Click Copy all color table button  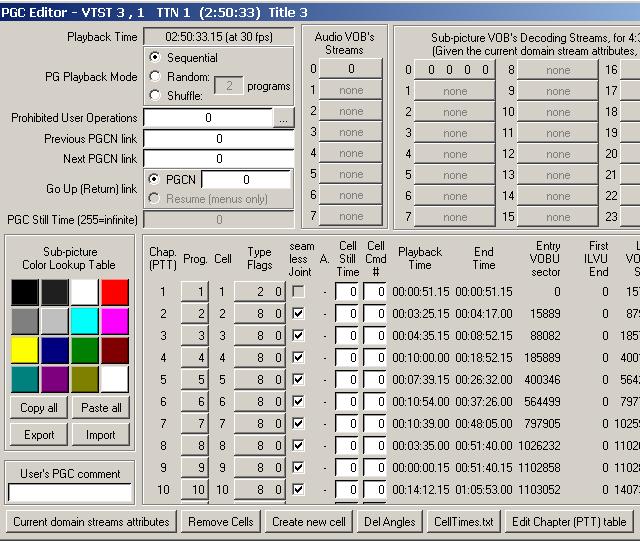(x=39, y=408)
